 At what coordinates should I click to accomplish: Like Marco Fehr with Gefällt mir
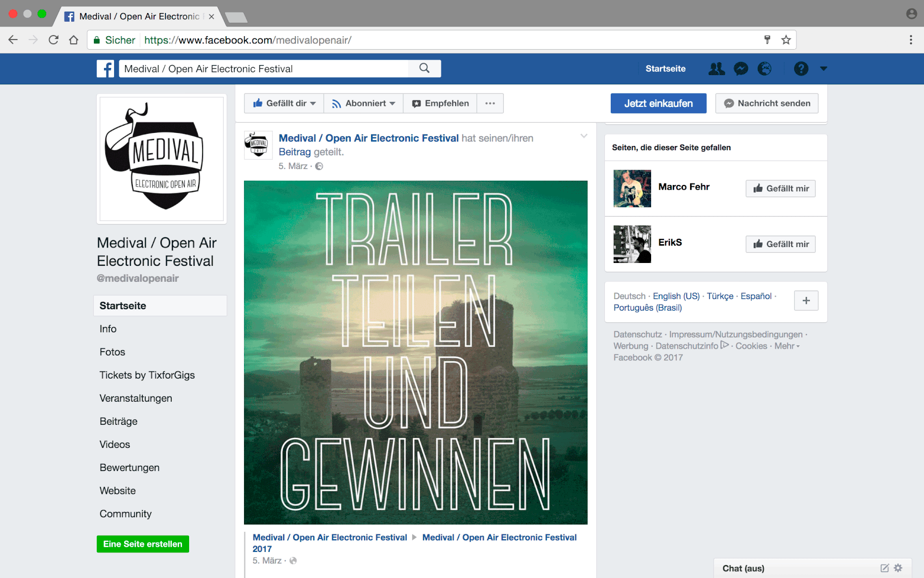[x=781, y=188]
